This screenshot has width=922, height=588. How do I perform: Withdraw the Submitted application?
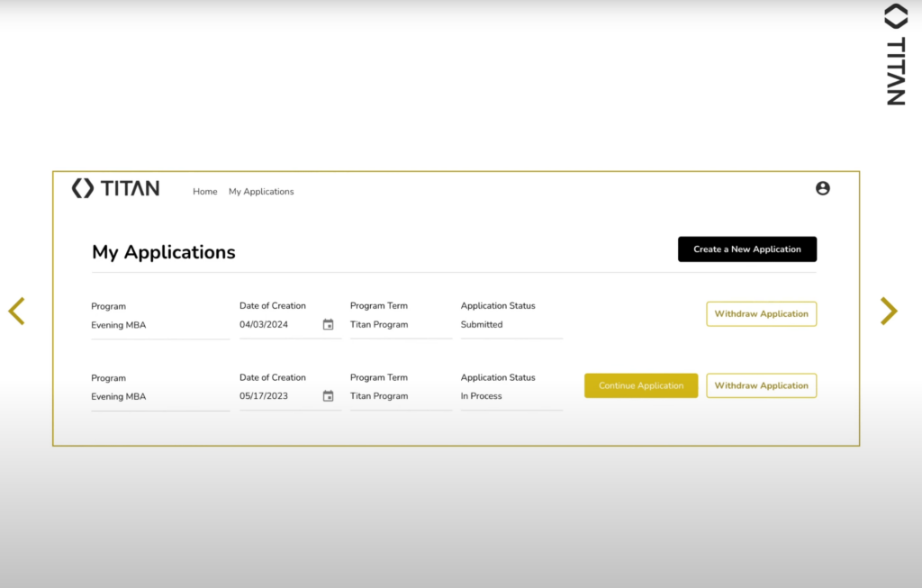761,314
